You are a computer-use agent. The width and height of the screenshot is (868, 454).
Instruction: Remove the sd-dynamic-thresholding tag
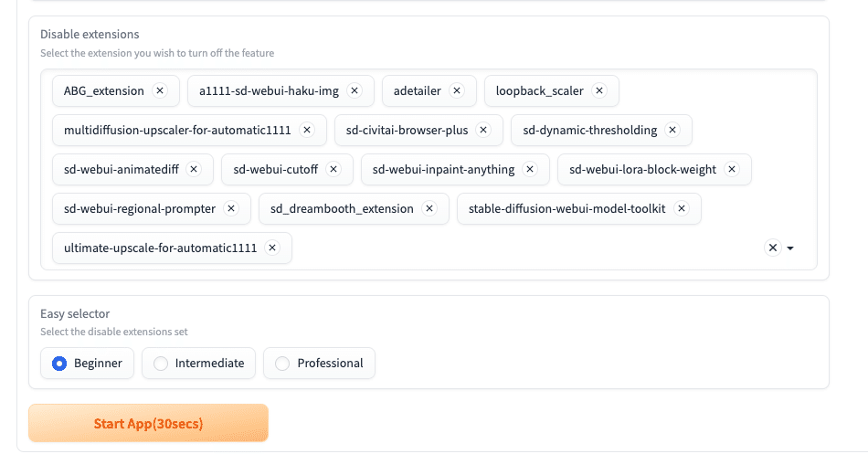click(673, 130)
